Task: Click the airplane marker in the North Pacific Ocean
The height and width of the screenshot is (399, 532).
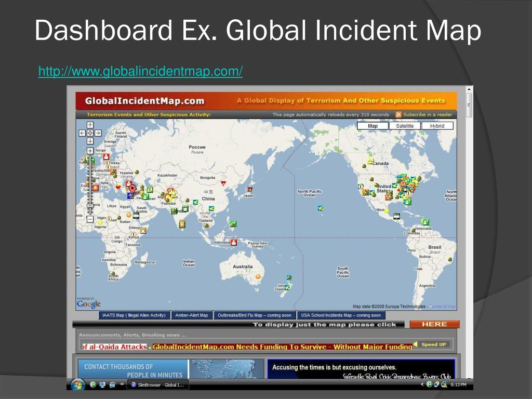Action: click(x=320, y=208)
